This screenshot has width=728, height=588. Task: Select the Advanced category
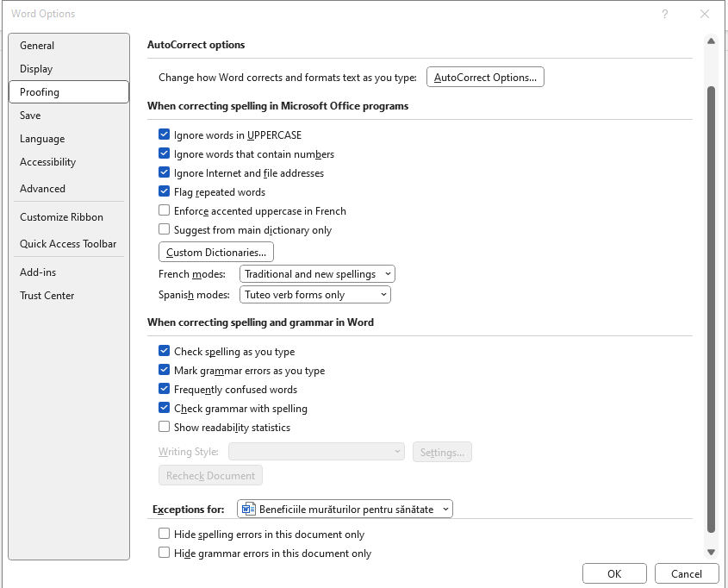pyautogui.click(x=69, y=189)
